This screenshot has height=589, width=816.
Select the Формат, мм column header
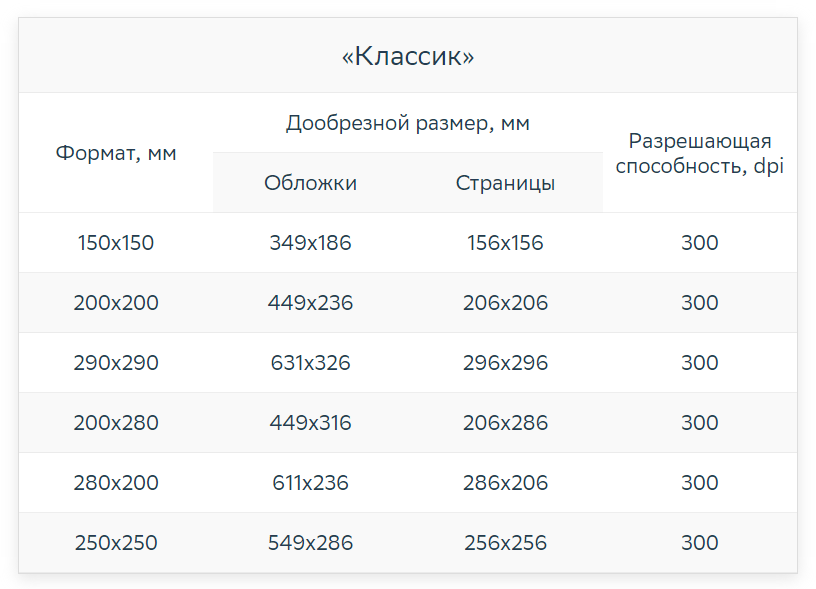coord(116,153)
